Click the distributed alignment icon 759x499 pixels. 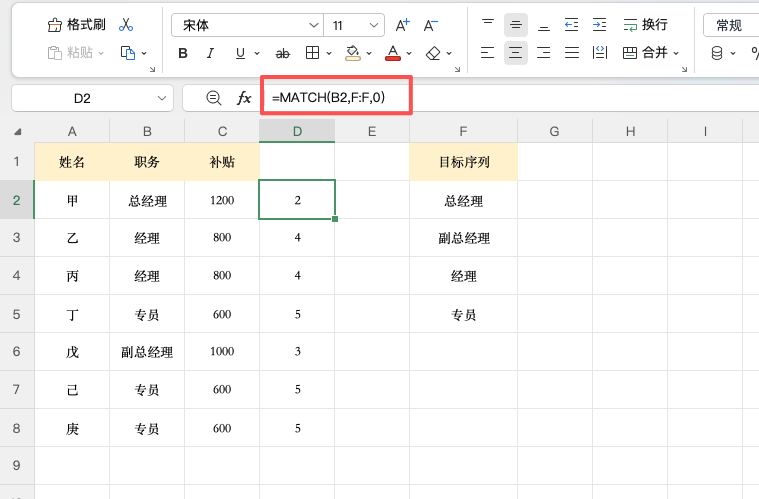(x=600, y=53)
